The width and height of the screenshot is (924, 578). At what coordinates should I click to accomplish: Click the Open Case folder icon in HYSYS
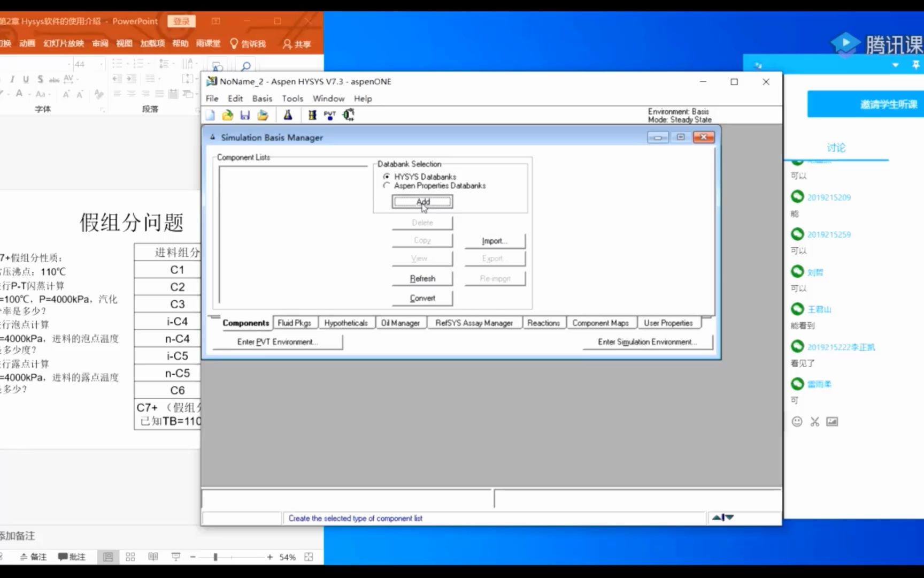click(228, 115)
